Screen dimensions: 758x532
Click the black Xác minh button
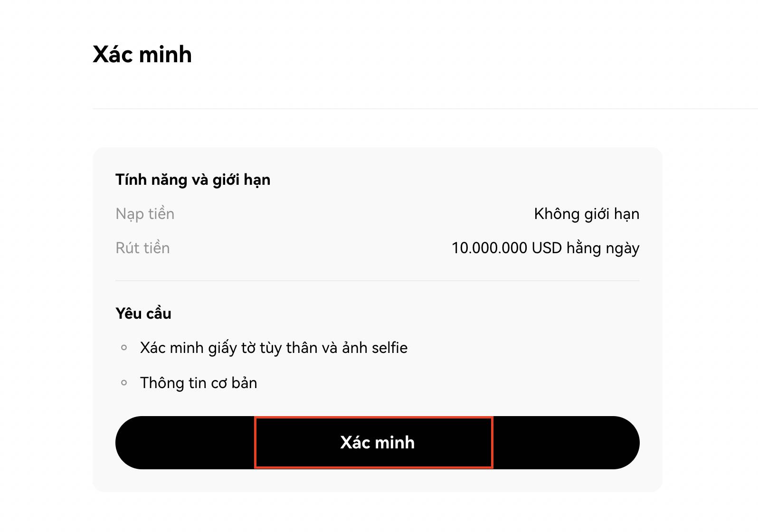point(377,443)
